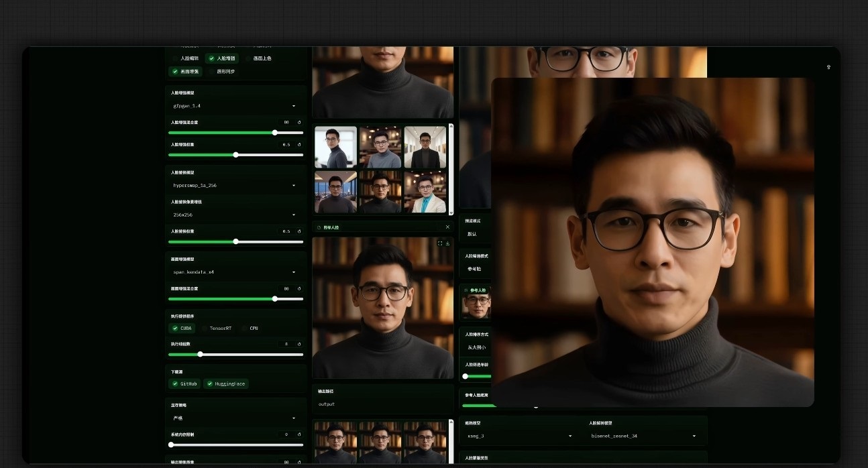The height and width of the screenshot is (468, 868).
Task: Adjust the 执行线程数 slider
Action: [x=235, y=354]
